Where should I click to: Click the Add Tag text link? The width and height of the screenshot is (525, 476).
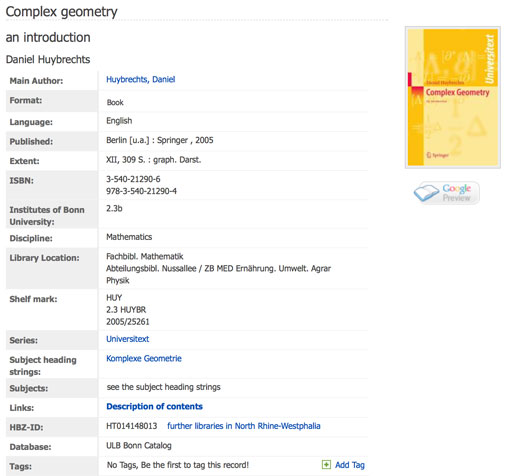tap(350, 465)
